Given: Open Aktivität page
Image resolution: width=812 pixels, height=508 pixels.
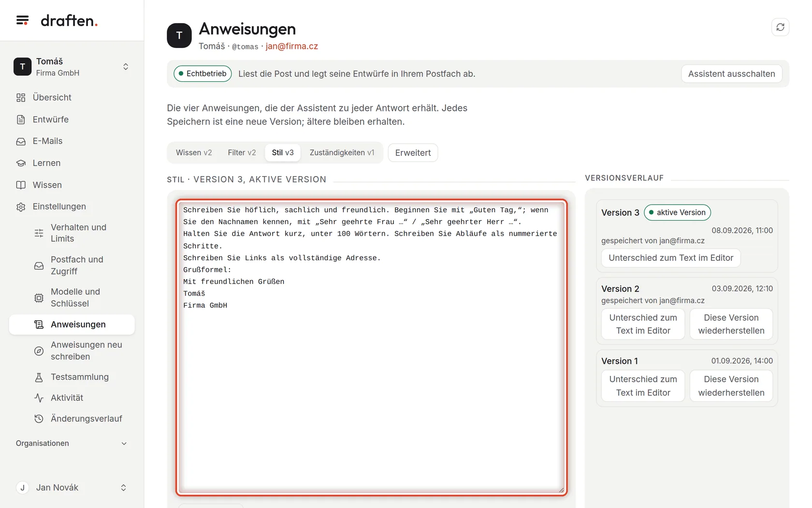Looking at the screenshot, I should tap(72, 398).
